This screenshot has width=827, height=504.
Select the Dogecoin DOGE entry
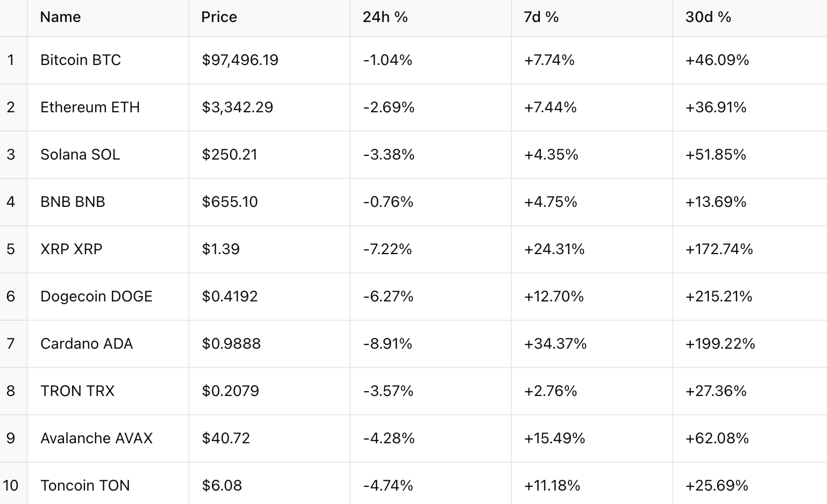pos(96,296)
